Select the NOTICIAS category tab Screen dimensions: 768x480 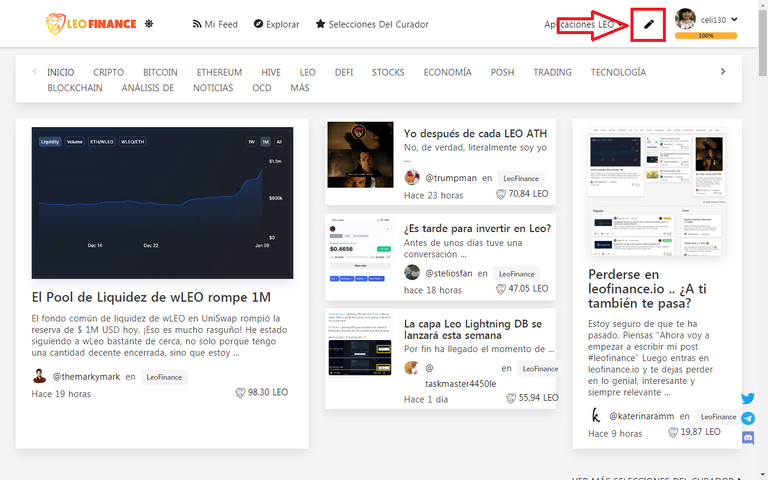point(213,88)
